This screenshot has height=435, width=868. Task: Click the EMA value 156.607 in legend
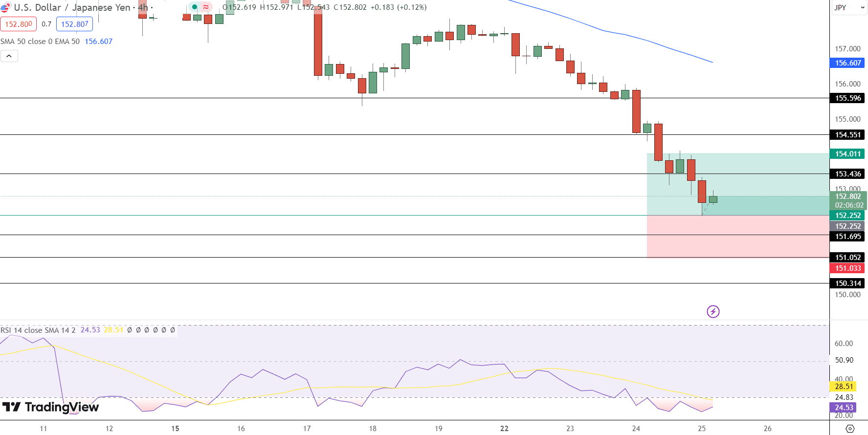(98, 42)
